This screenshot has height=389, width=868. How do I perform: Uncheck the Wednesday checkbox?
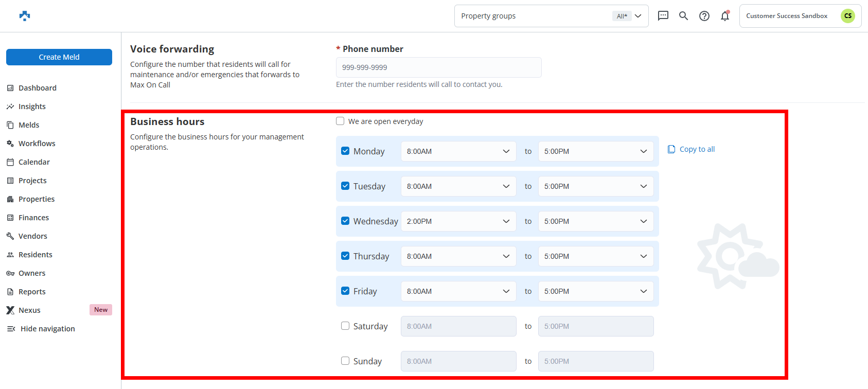[x=345, y=221]
